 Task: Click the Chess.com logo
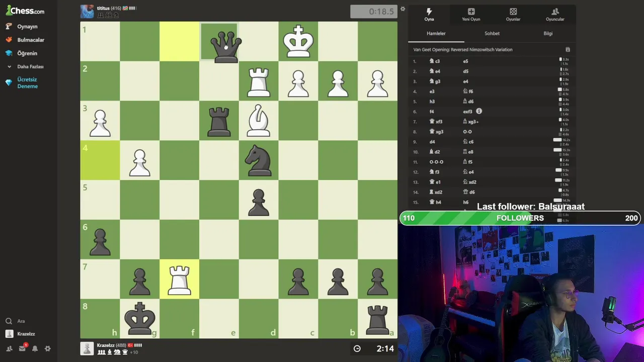(x=25, y=10)
